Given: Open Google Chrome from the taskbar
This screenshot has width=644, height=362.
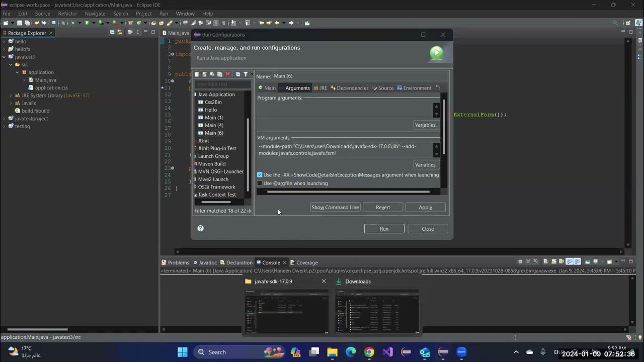Looking at the screenshot, I should pos(369,352).
